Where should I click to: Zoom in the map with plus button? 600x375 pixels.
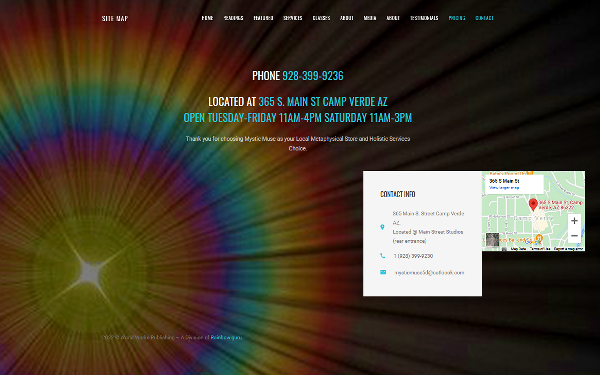[x=574, y=220]
